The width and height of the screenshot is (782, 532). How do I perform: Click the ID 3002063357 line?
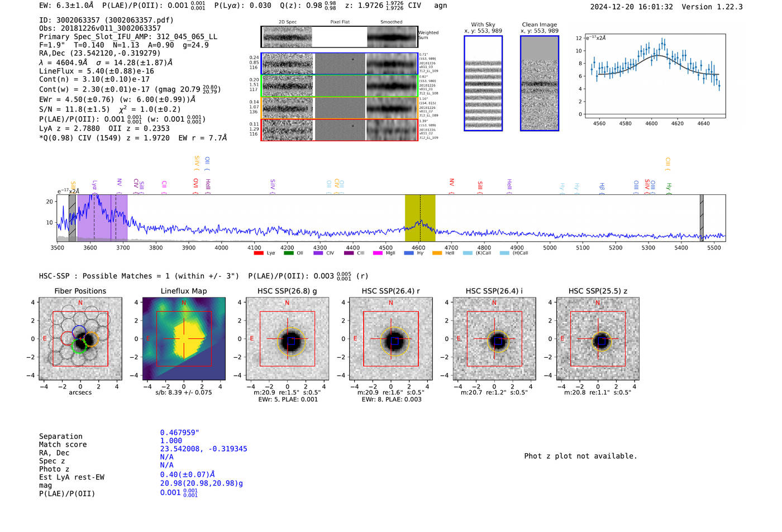pos(106,20)
